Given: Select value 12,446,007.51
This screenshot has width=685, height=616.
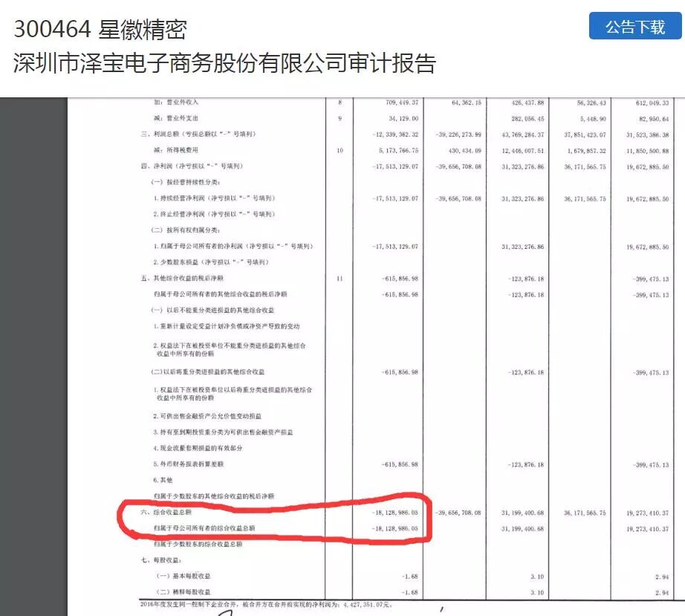Looking at the screenshot, I should (523, 151).
